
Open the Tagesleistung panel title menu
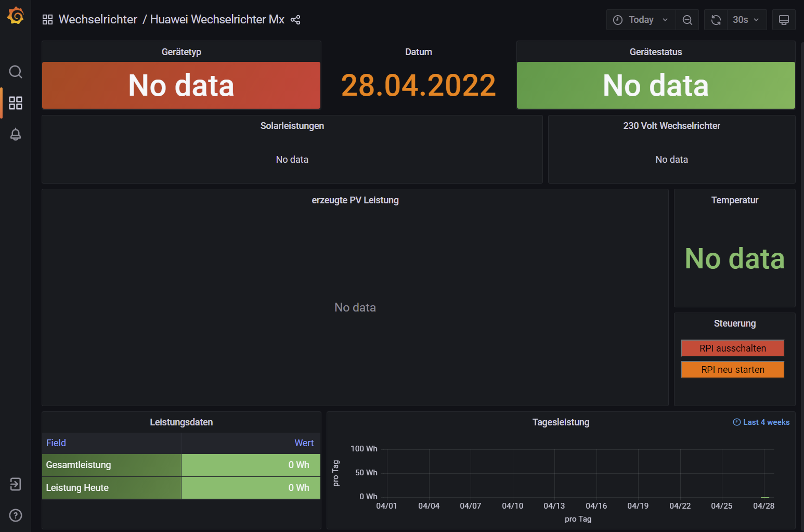point(561,422)
